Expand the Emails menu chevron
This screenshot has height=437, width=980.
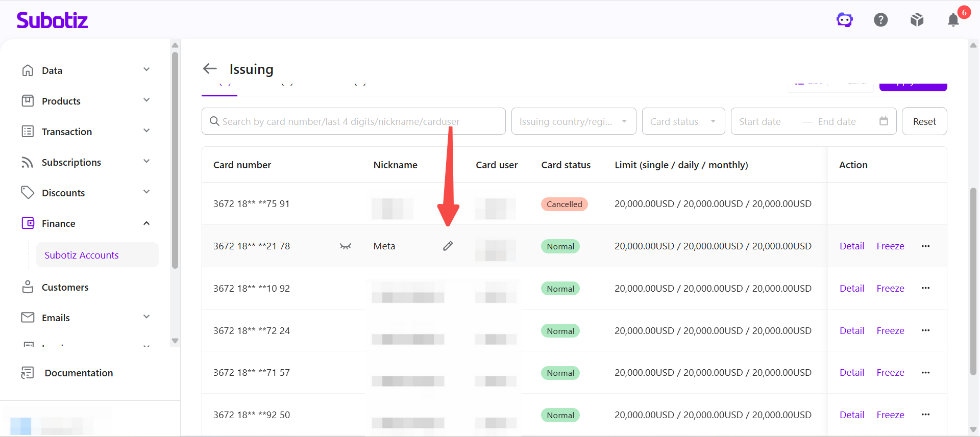pyautogui.click(x=146, y=317)
